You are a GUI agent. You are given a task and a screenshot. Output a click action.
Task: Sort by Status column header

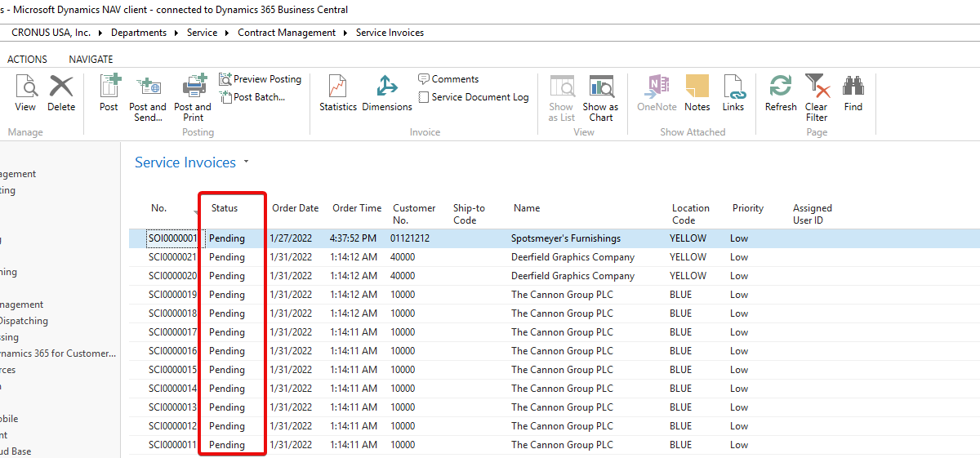point(225,208)
